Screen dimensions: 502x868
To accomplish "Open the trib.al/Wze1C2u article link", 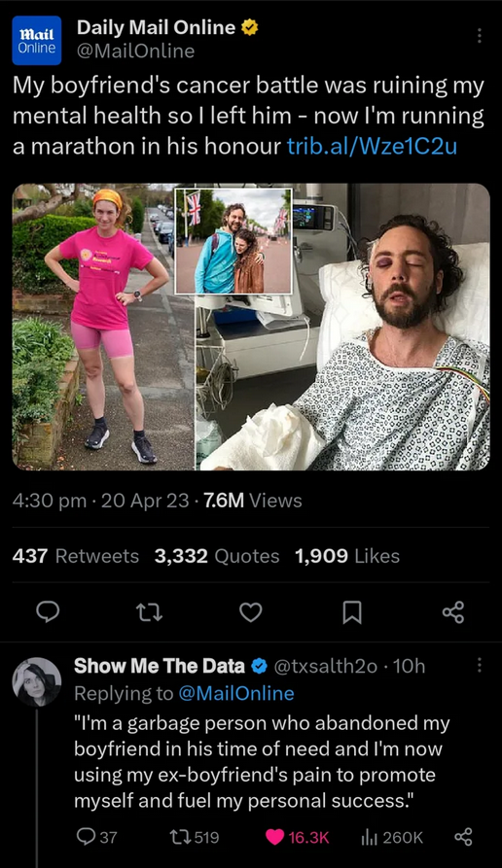I will [372, 146].
